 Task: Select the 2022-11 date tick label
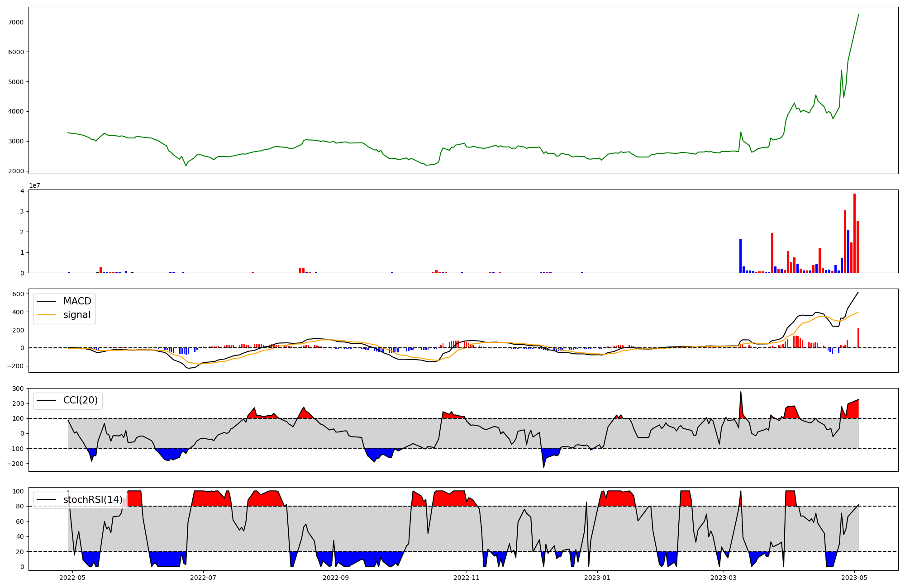coord(467,578)
